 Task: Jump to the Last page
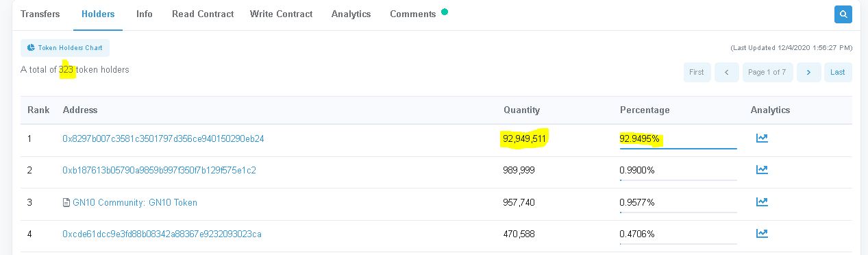[x=838, y=72]
